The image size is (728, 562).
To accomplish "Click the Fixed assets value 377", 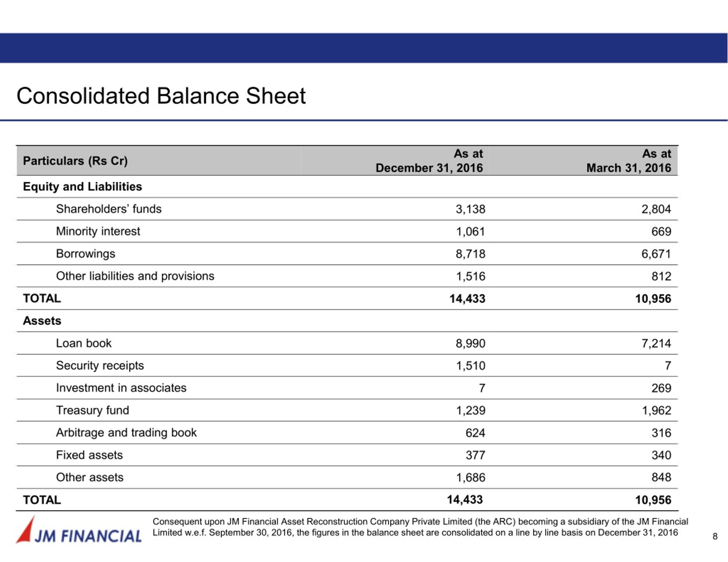I will click(x=475, y=455).
